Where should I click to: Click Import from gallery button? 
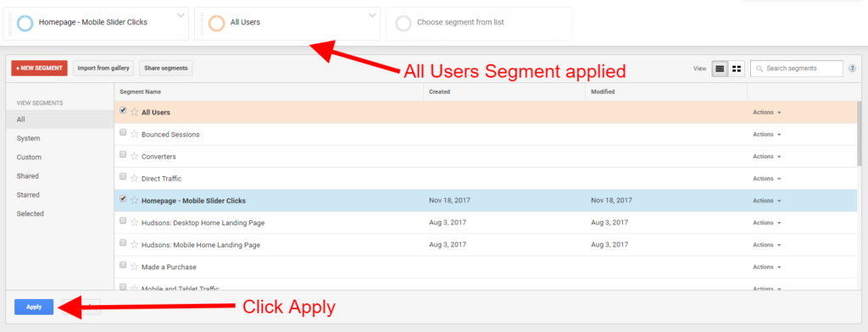[103, 68]
